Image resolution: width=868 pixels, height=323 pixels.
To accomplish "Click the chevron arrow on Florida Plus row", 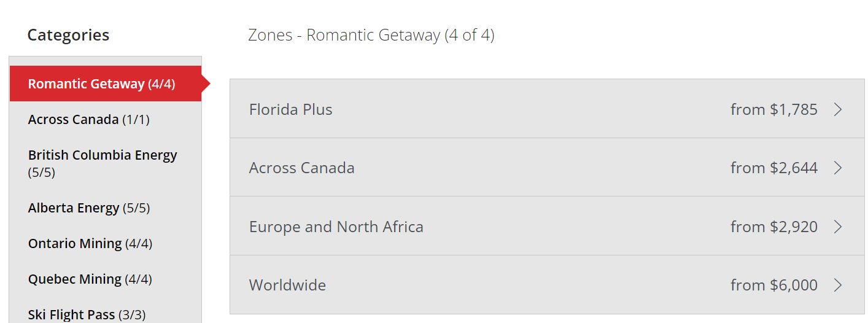I will [x=838, y=109].
